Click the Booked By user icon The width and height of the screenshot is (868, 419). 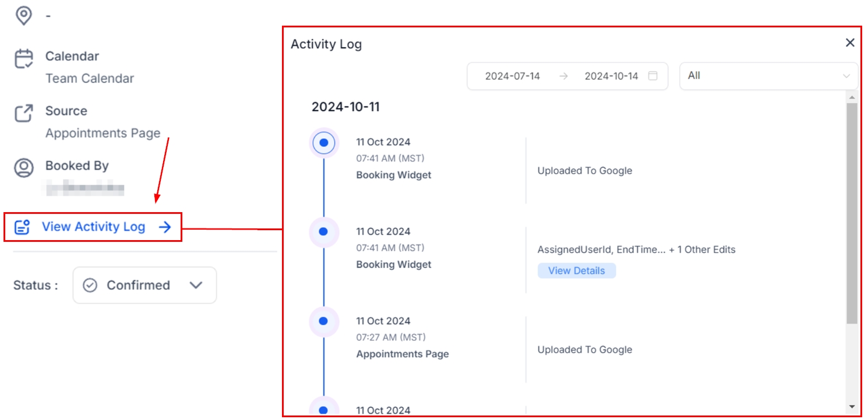click(x=24, y=168)
